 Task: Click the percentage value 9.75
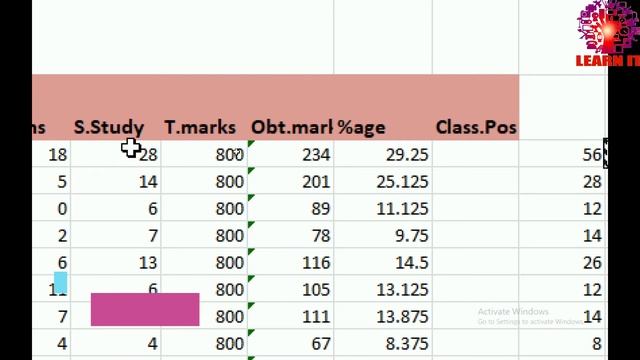click(x=383, y=235)
